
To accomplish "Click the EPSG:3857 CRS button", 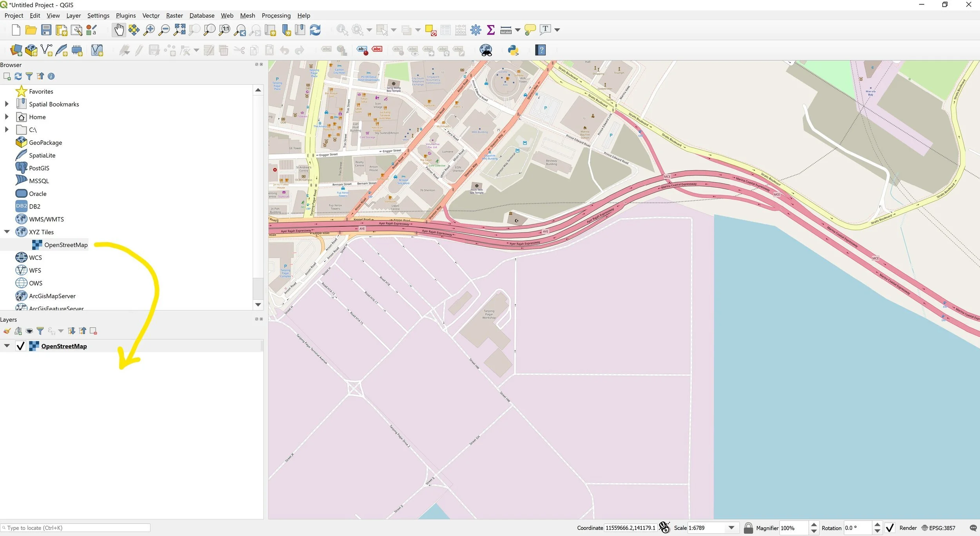I will pyautogui.click(x=938, y=528).
